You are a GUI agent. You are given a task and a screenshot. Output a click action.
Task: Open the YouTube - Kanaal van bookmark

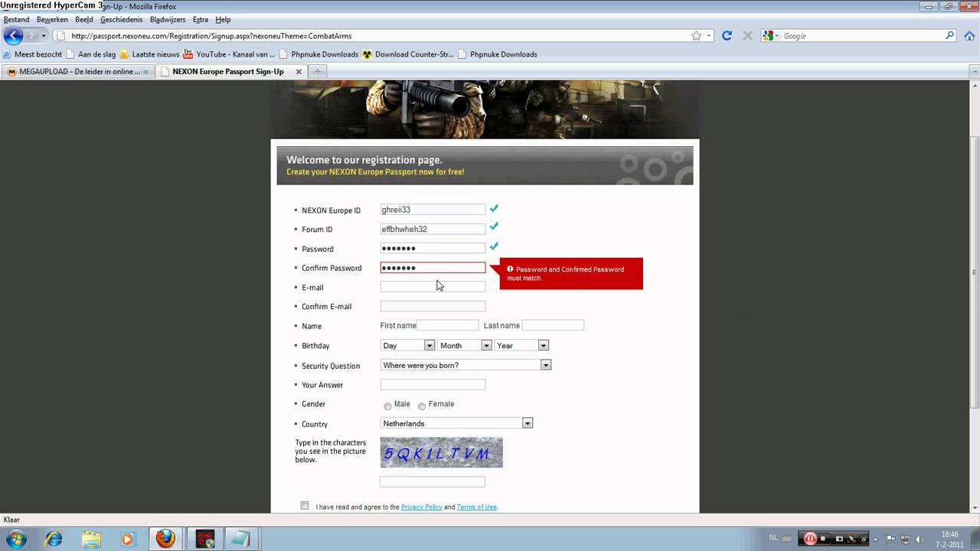coord(228,54)
